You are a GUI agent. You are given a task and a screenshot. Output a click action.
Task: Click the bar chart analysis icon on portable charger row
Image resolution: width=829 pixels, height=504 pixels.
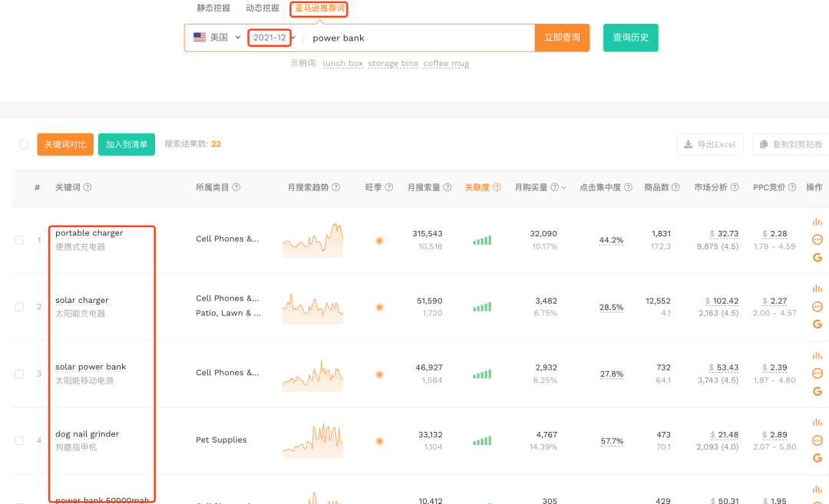[817, 221]
